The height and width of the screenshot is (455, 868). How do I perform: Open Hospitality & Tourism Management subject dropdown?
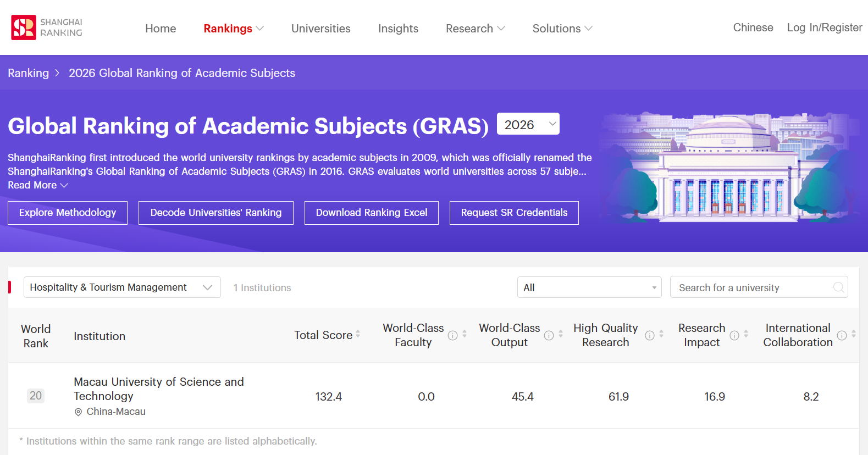[x=122, y=287]
